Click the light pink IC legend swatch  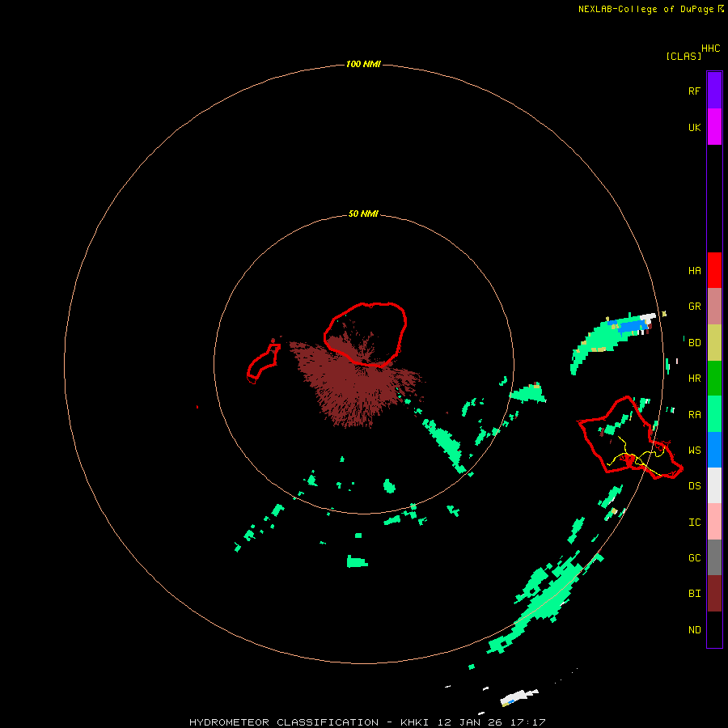tap(714, 522)
